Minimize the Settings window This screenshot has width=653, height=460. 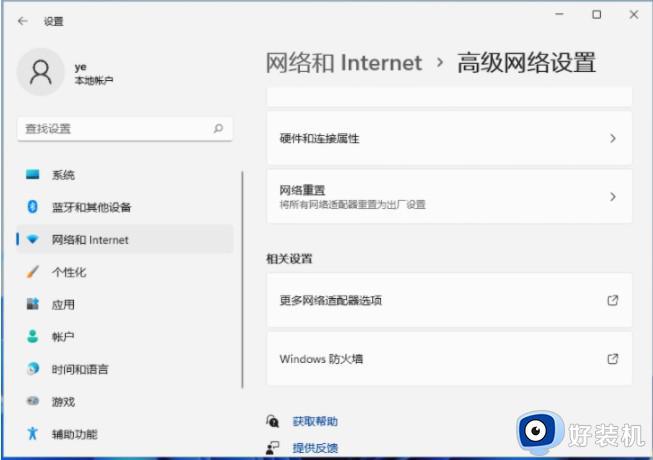coord(559,15)
